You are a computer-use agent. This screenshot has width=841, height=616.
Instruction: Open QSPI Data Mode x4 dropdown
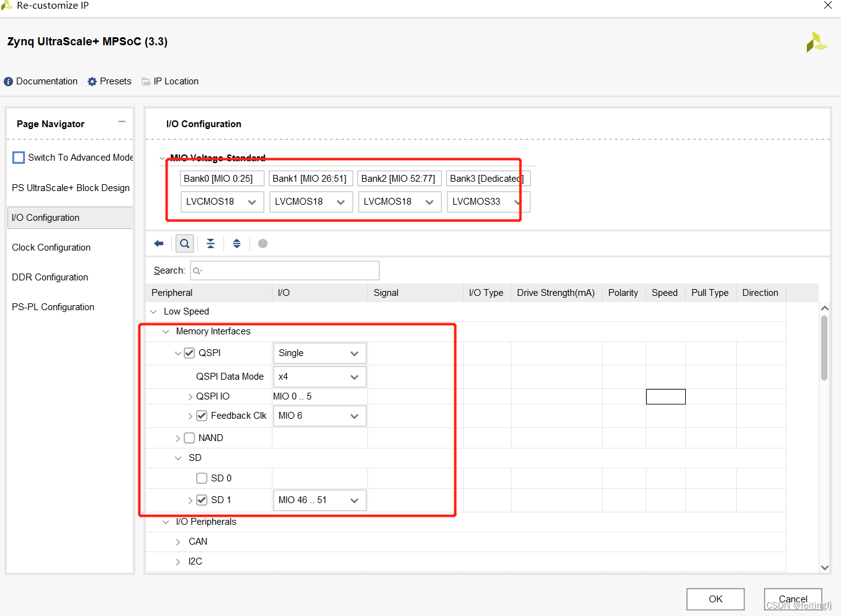coord(320,377)
